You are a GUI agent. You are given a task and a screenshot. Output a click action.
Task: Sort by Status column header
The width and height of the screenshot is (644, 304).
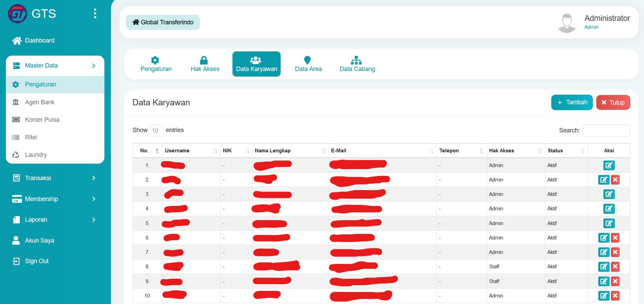pos(567,151)
